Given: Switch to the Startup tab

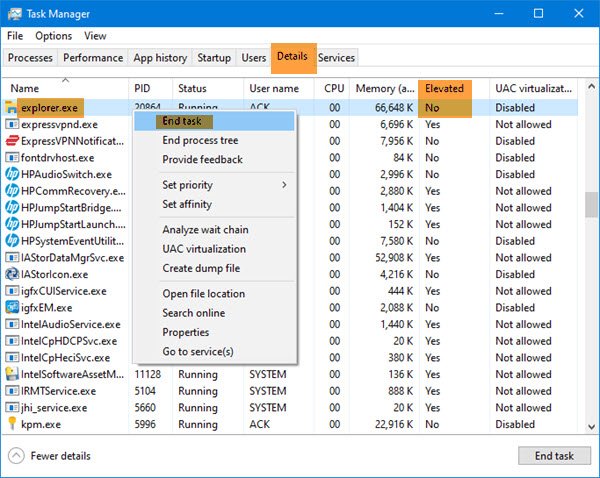Looking at the screenshot, I should pos(214,58).
